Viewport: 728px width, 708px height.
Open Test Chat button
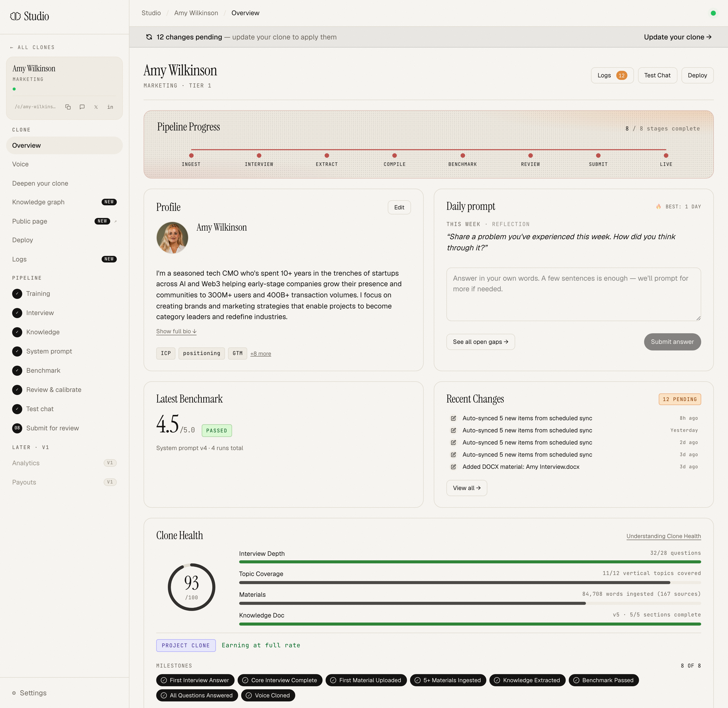[x=657, y=76]
